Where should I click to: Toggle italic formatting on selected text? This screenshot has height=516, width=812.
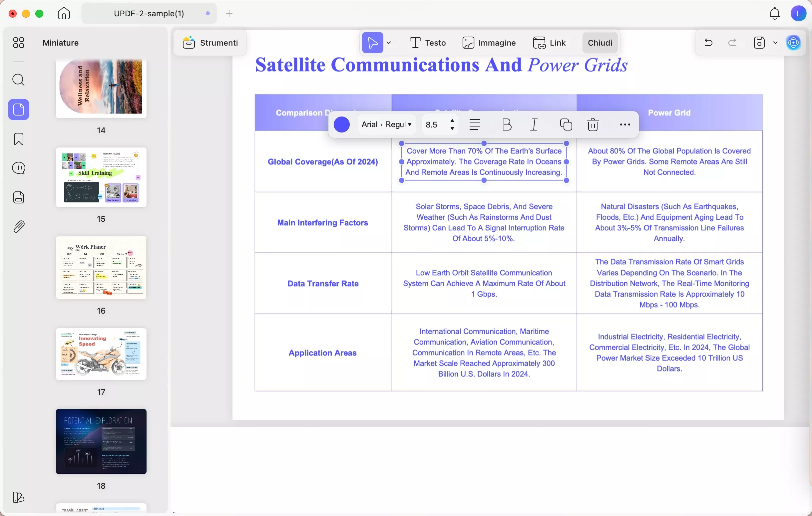[534, 125]
